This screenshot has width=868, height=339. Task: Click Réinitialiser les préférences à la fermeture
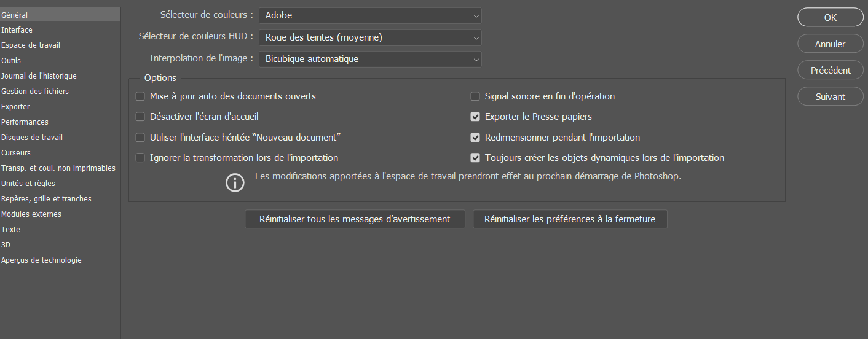point(570,219)
